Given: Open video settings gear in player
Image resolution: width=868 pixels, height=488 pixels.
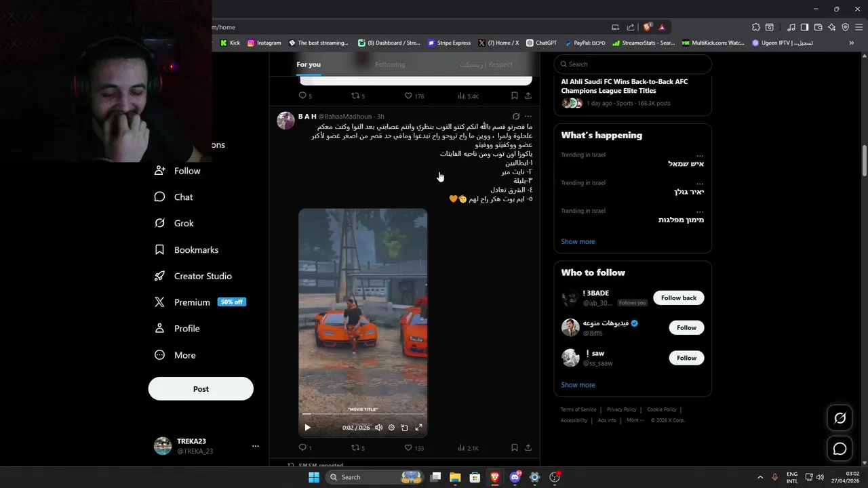Looking at the screenshot, I should click(391, 428).
